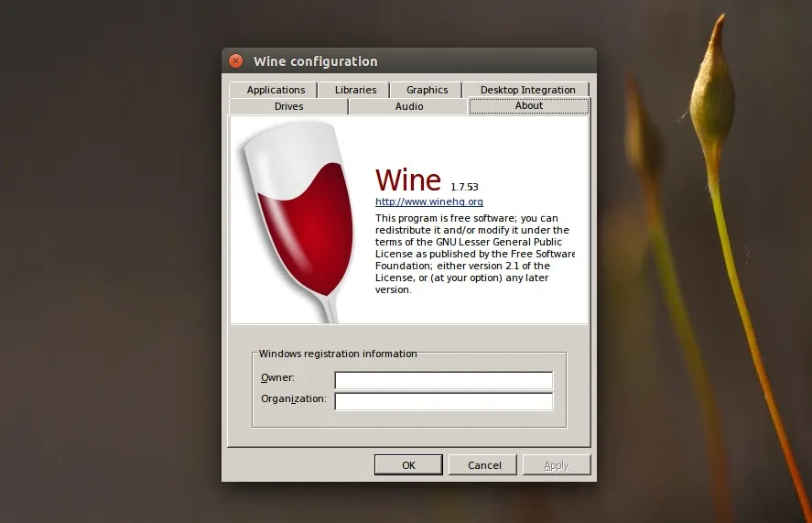Click the version number 1.7.53

464,187
